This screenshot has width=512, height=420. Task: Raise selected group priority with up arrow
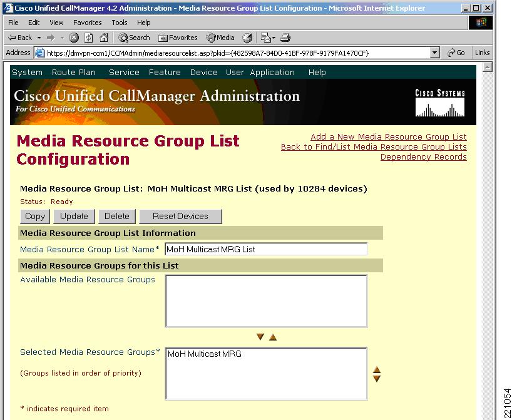click(377, 369)
